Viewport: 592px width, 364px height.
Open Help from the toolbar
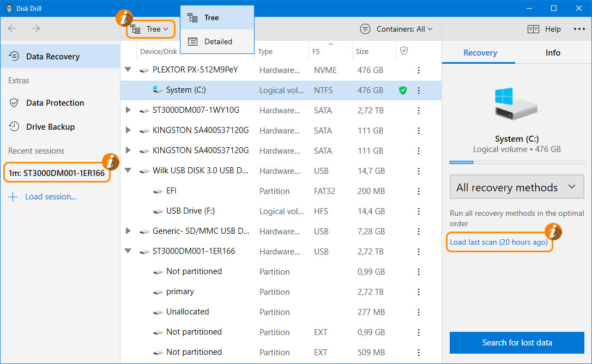tap(544, 29)
